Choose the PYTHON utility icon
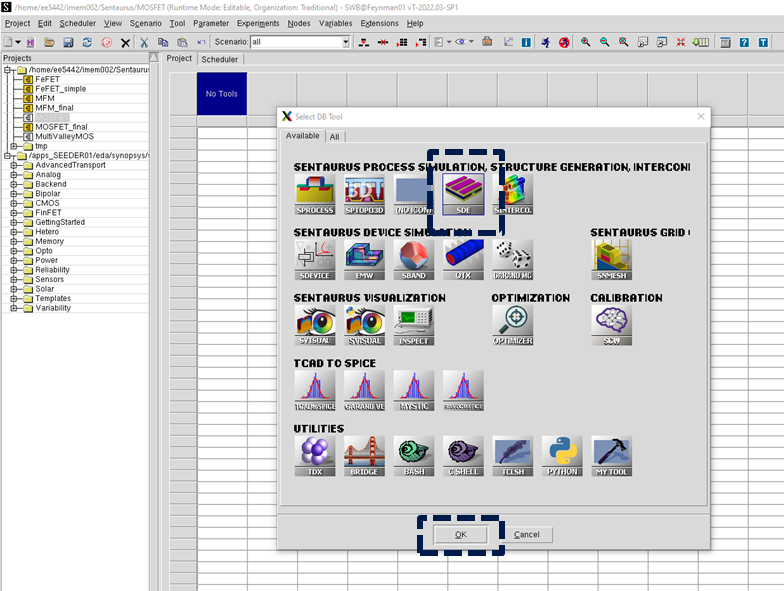 (x=562, y=455)
